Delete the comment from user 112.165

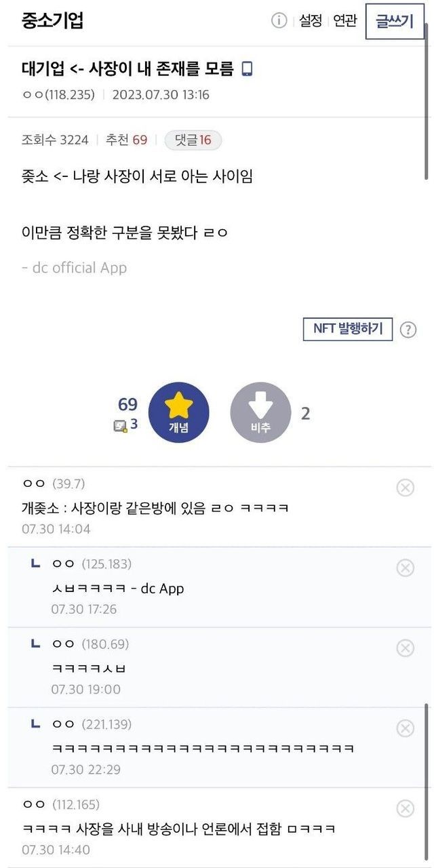click(405, 808)
